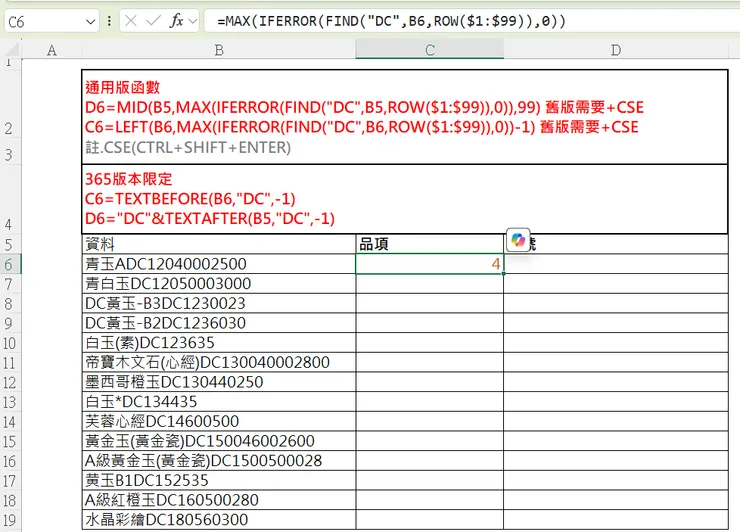
Task: Select cell 青玉ADC12040002500
Action: click(x=219, y=264)
